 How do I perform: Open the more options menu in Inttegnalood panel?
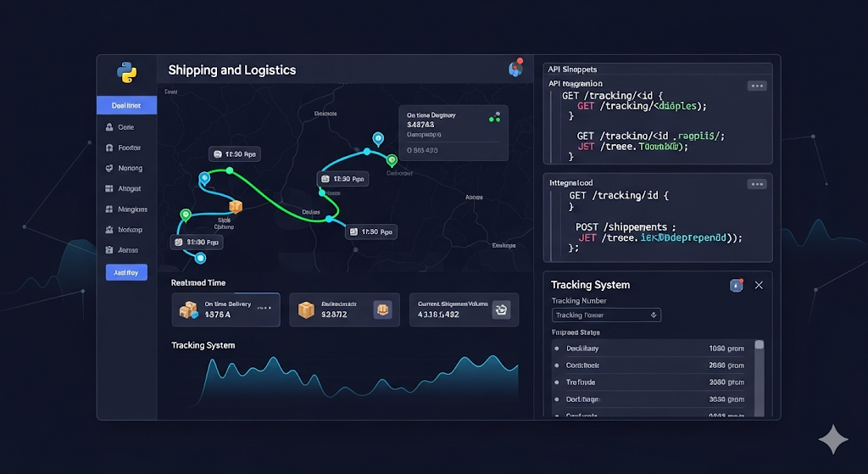[757, 184]
